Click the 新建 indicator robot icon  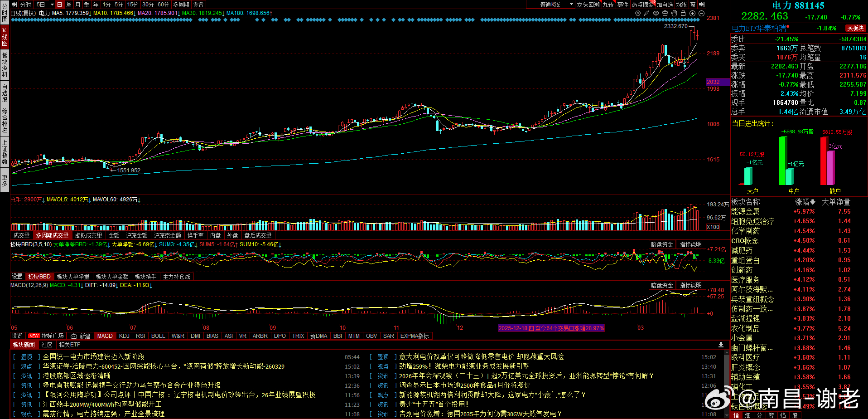74,336
